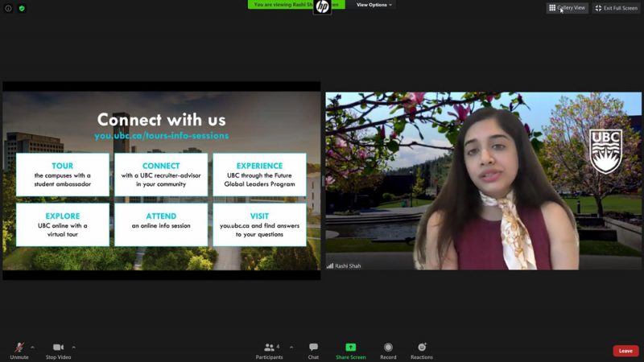Screen dimensions: 644x362
Task: Expand caret next to Participants
Action: pyautogui.click(x=291, y=348)
